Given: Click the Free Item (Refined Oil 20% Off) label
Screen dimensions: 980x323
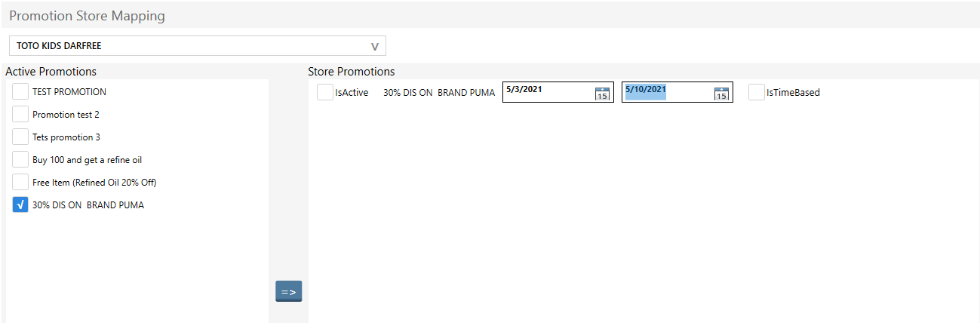Looking at the screenshot, I should coord(94,183).
